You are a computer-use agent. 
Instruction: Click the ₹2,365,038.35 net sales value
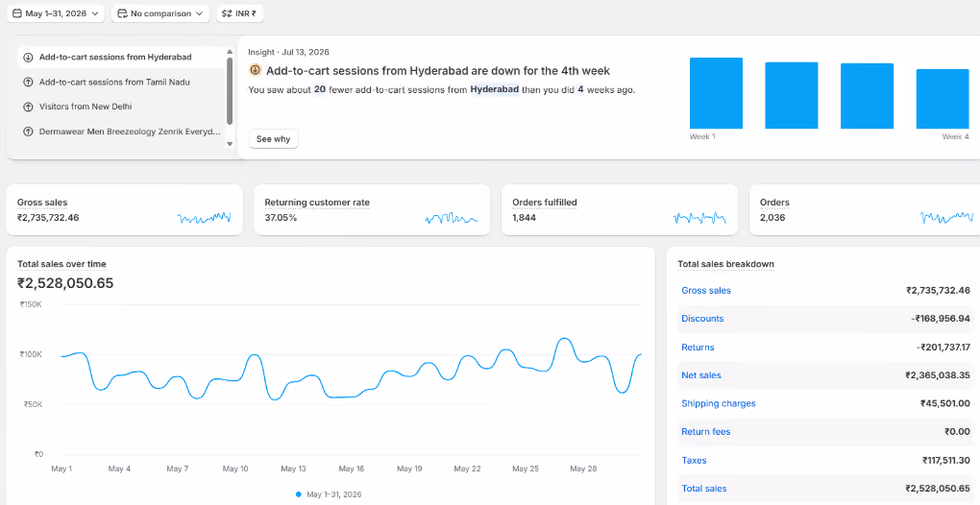938,375
